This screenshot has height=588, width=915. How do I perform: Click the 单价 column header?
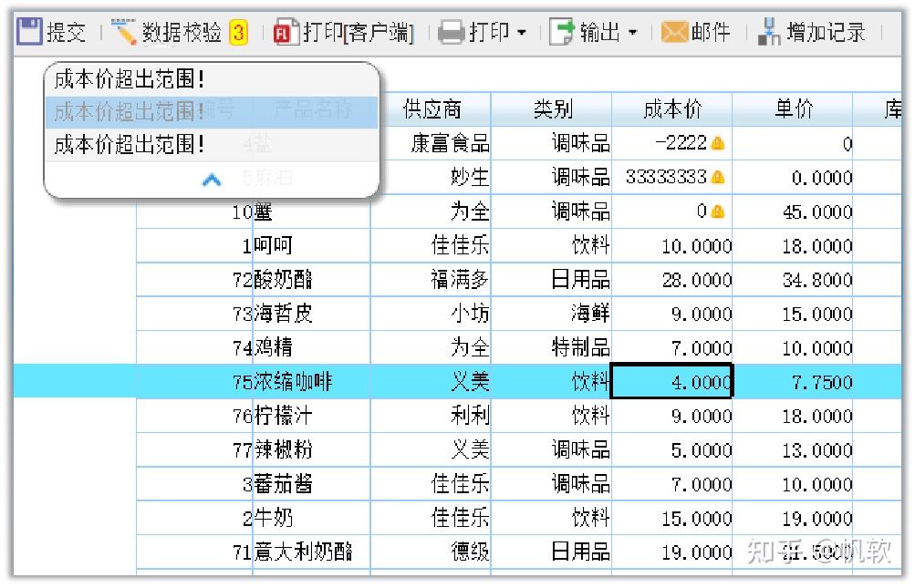click(793, 109)
